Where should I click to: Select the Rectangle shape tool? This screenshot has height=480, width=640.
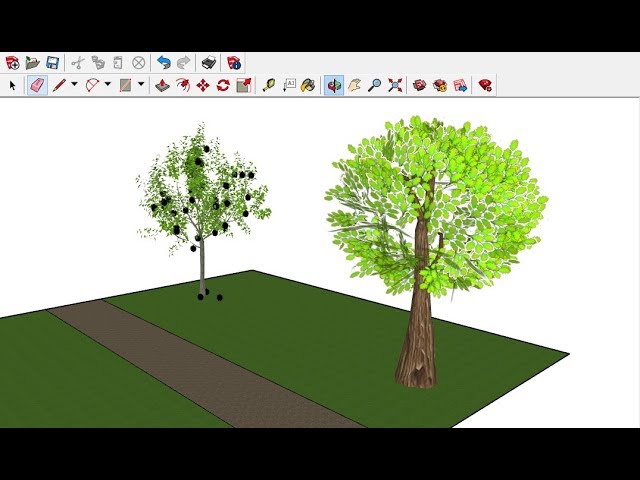[126, 85]
